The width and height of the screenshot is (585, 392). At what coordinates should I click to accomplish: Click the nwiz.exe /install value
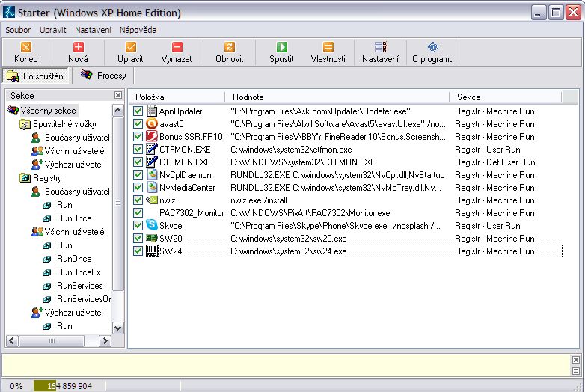[259, 200]
